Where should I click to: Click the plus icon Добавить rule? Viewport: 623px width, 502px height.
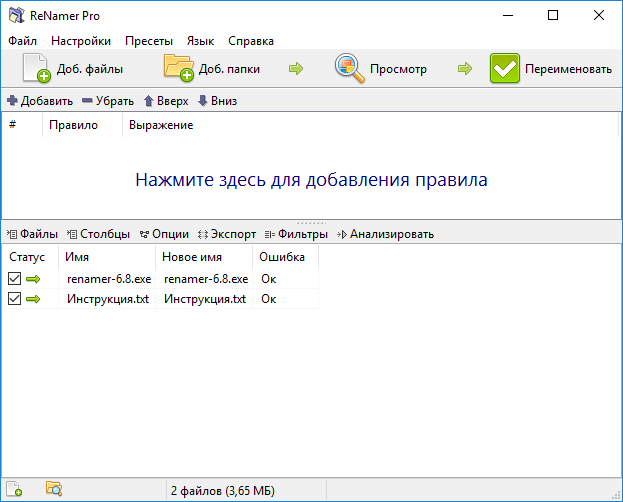point(12,101)
